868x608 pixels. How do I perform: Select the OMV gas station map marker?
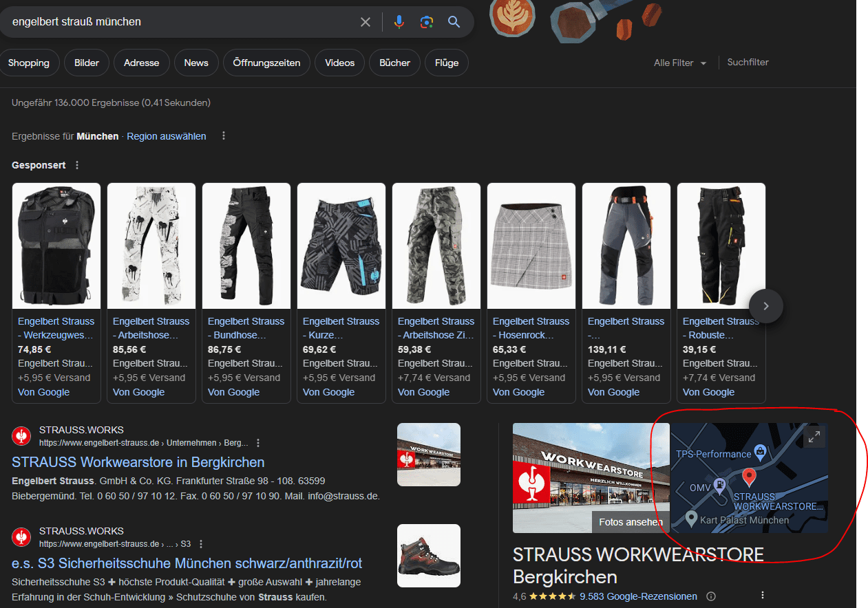click(x=720, y=486)
